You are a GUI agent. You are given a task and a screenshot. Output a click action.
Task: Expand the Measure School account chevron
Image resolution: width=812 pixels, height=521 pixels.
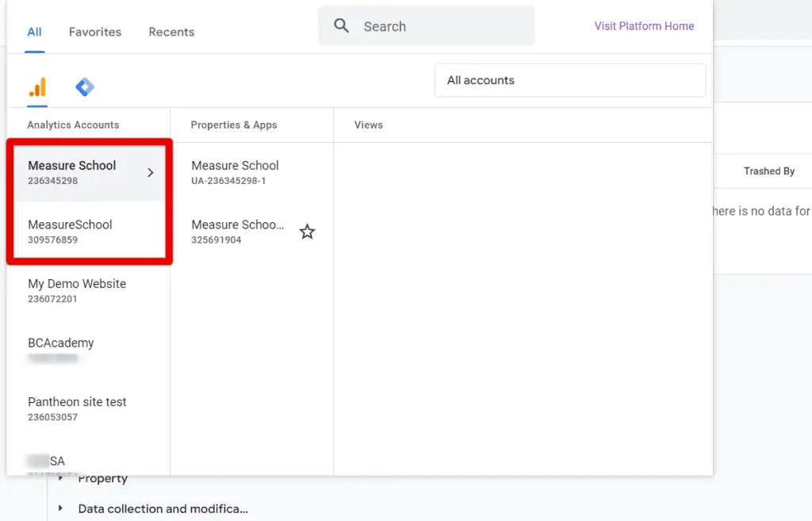pyautogui.click(x=151, y=173)
